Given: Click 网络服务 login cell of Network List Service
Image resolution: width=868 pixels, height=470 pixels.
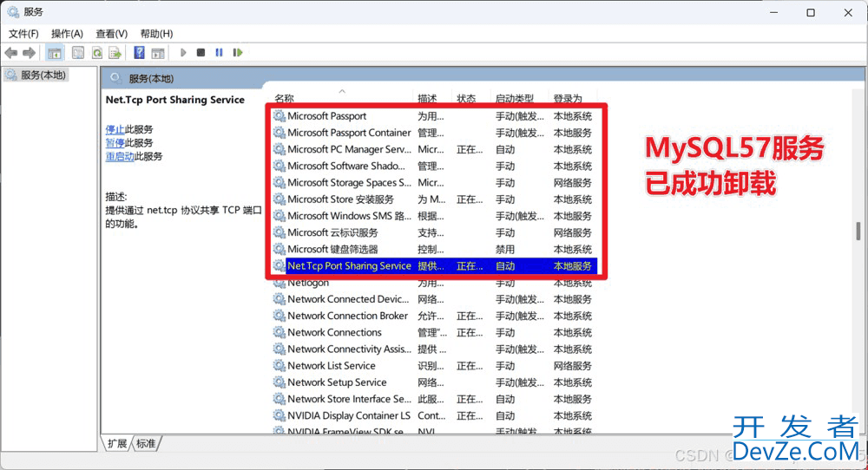Looking at the screenshot, I should pyautogui.click(x=572, y=365).
